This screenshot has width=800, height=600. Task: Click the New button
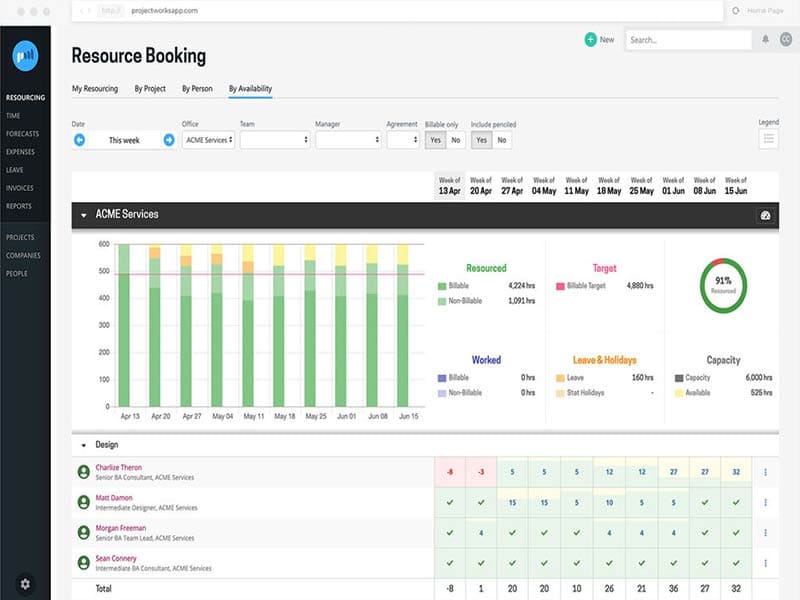pos(600,40)
